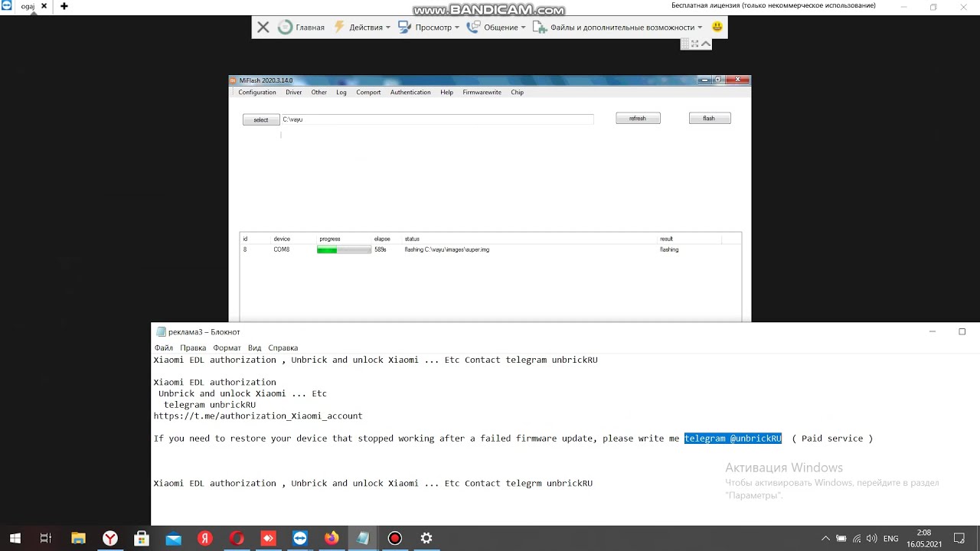Click highlighted telegram @unbrickRU text
Screen dimensions: 980x551
click(733, 439)
